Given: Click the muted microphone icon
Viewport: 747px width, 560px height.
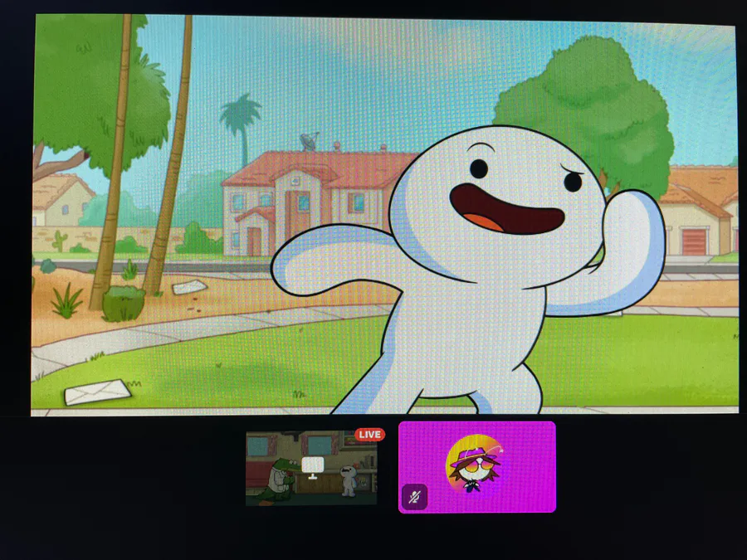Looking at the screenshot, I should (414, 497).
